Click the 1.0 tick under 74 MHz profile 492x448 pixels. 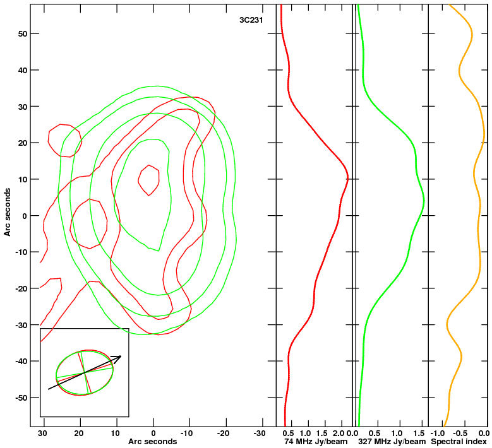pos(305,433)
